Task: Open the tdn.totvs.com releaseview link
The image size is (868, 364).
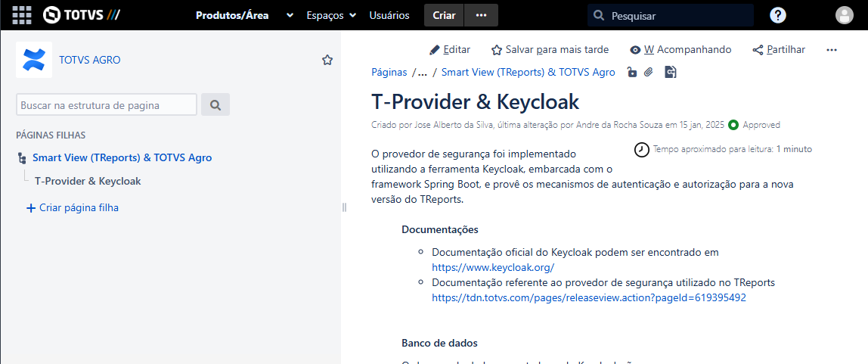Action: click(589, 297)
